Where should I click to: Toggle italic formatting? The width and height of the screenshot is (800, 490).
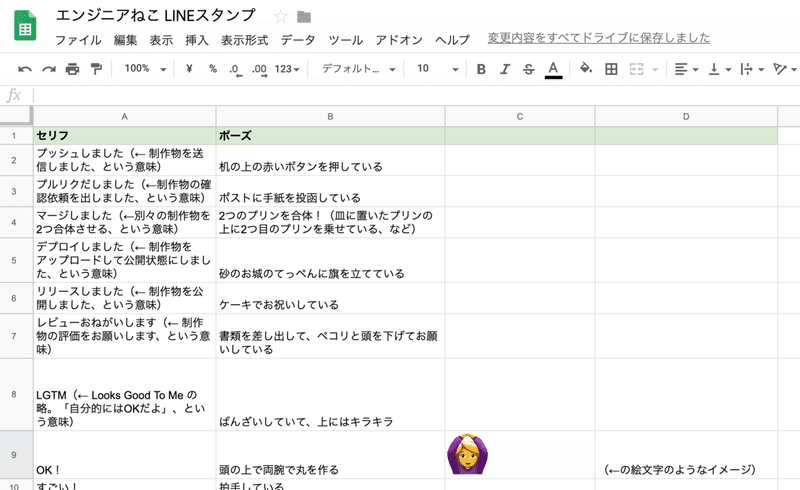click(x=505, y=69)
